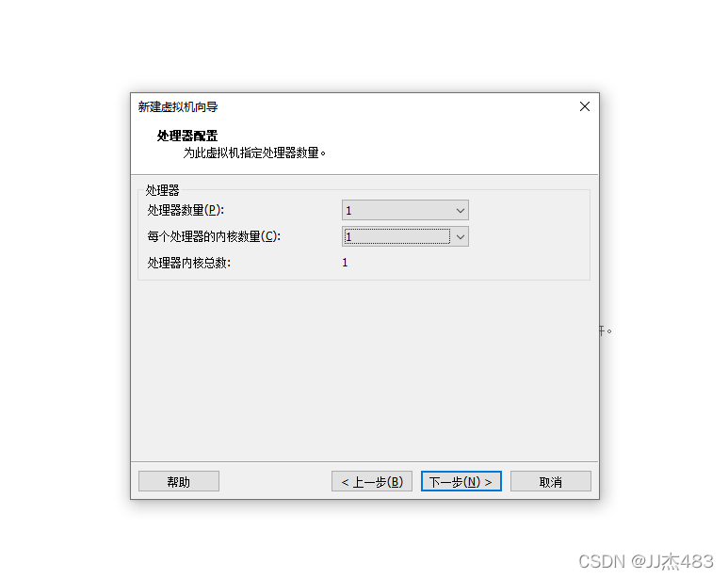Expand the 处理器数量(P) dropdown arrow

point(461,211)
